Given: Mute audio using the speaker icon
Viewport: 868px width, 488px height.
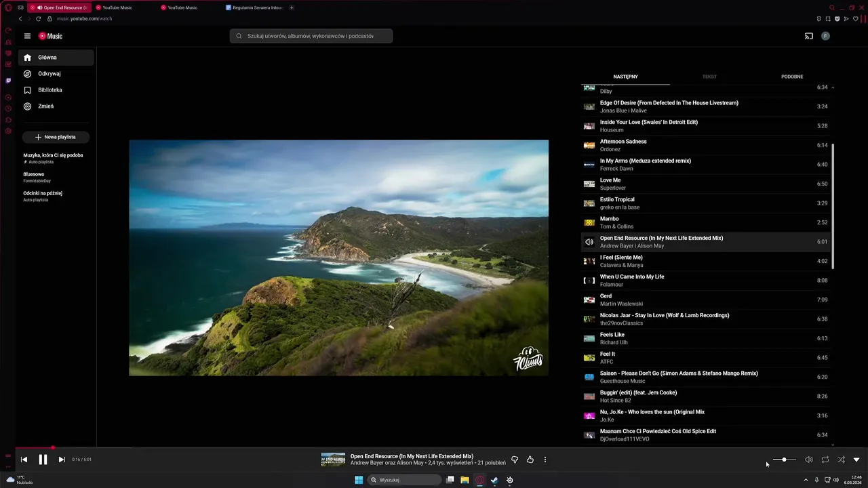Looking at the screenshot, I should tap(809, 460).
